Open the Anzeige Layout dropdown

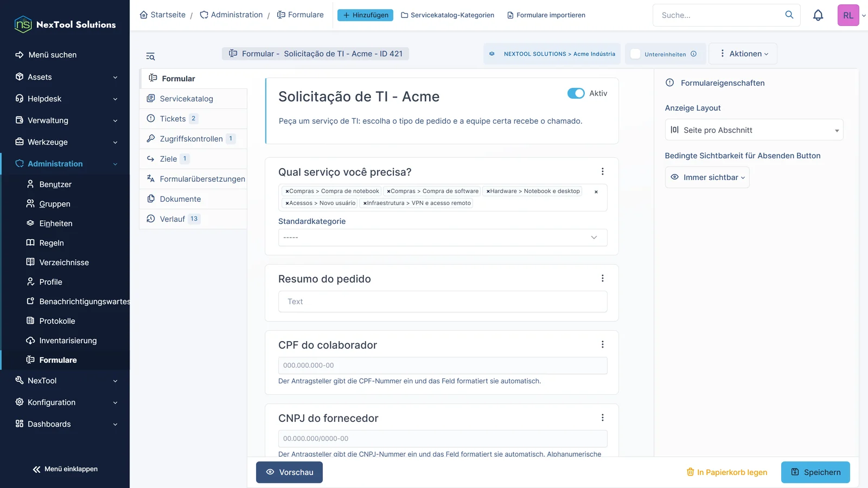point(754,130)
